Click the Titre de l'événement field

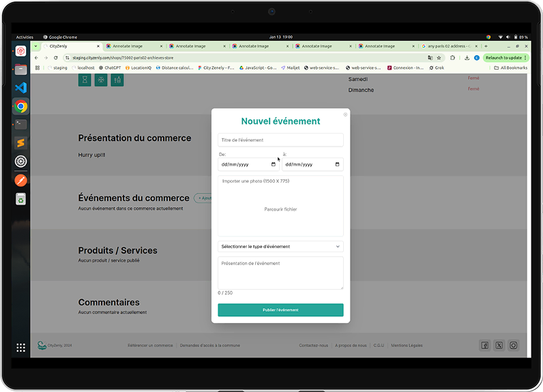280,140
